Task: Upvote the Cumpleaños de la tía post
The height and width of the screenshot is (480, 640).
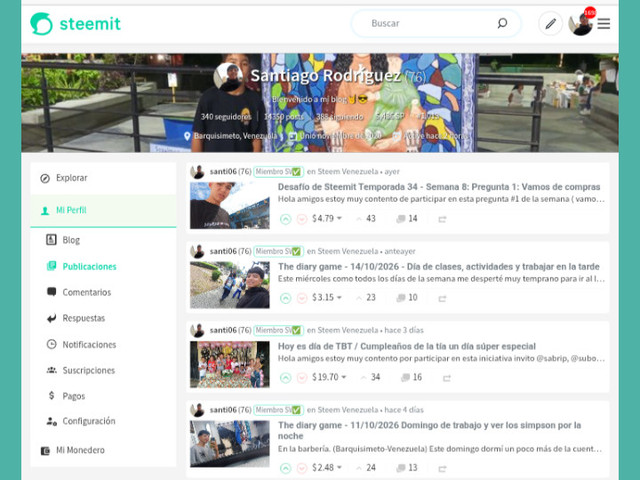Action: tap(286, 378)
